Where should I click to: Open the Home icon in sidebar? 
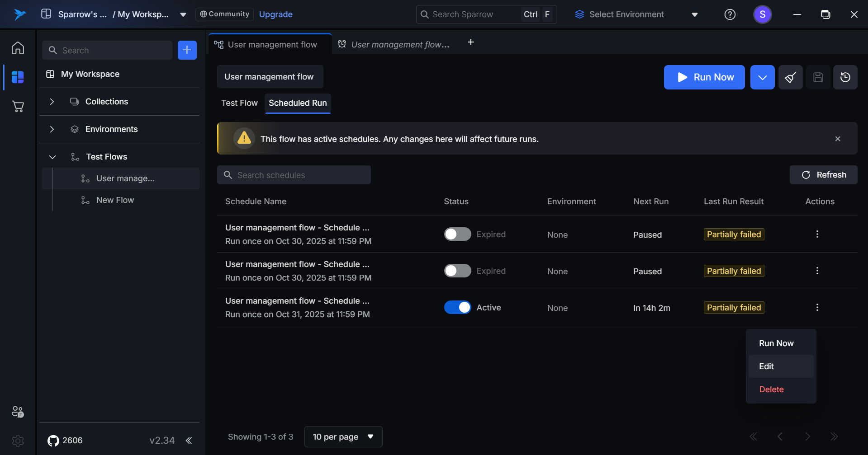(x=18, y=48)
